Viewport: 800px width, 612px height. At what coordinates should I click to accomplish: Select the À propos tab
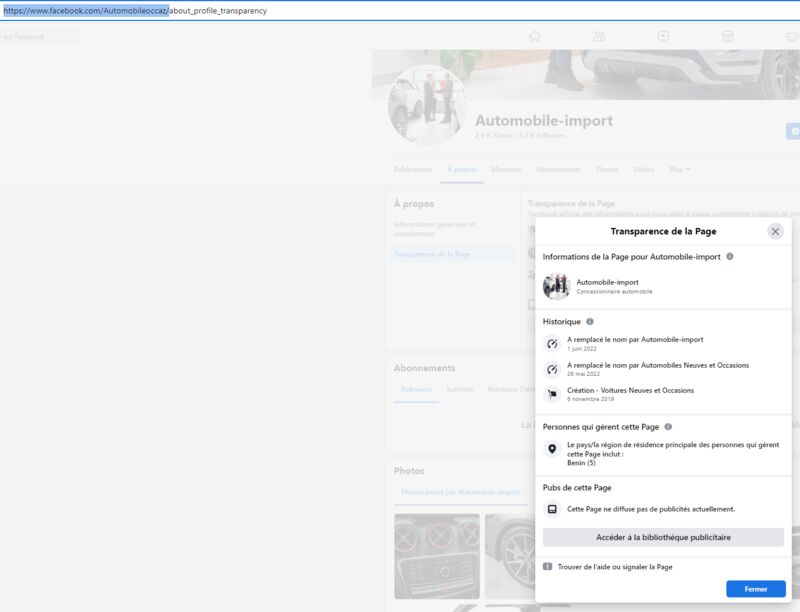(x=462, y=169)
